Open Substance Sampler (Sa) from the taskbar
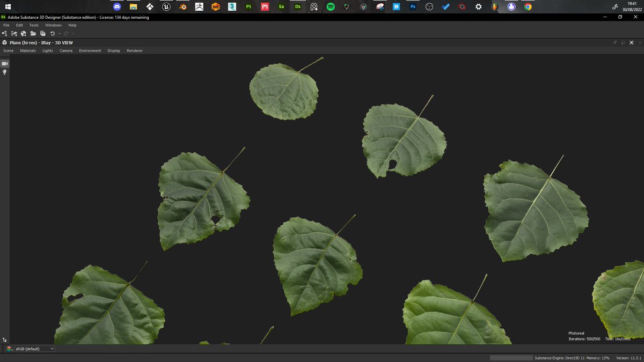Image resolution: width=644 pixels, height=362 pixels. tap(281, 7)
